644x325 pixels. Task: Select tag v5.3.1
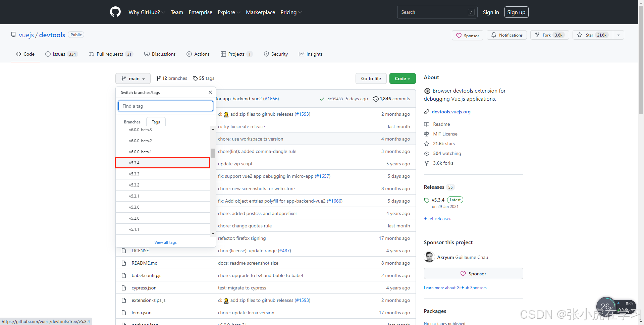click(163, 196)
